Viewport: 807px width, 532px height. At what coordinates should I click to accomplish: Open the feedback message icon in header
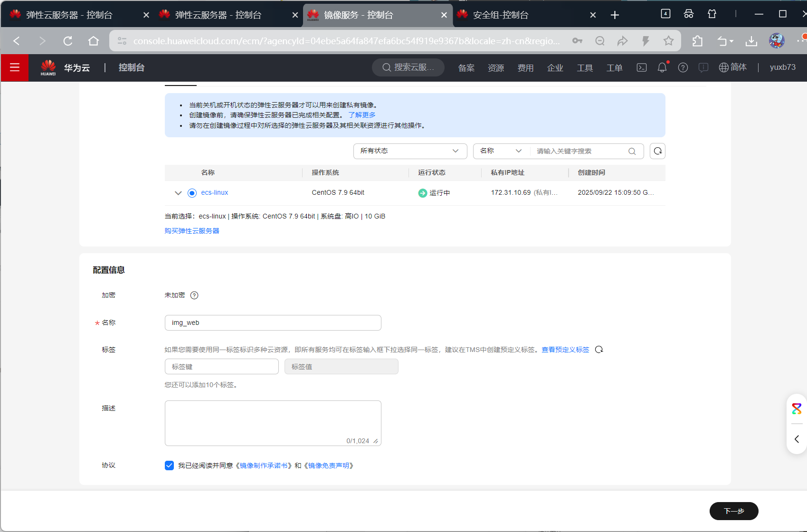(703, 67)
